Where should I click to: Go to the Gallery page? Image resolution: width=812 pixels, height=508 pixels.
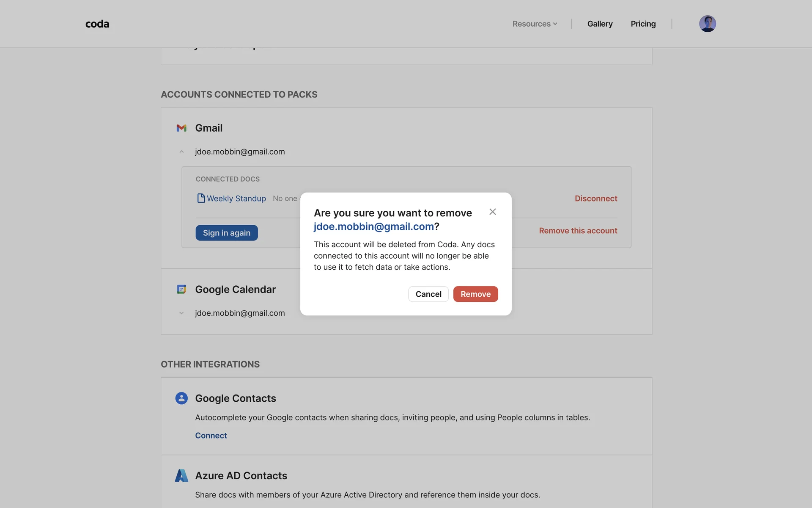(600, 24)
